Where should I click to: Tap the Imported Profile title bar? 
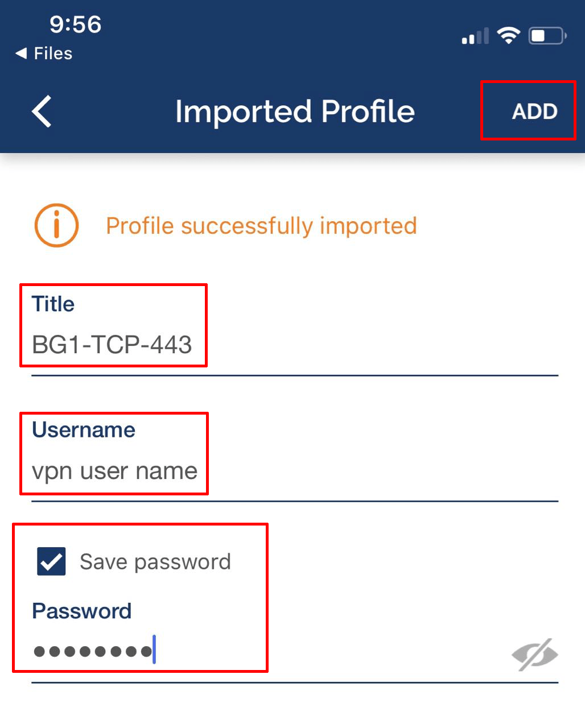coord(295,111)
